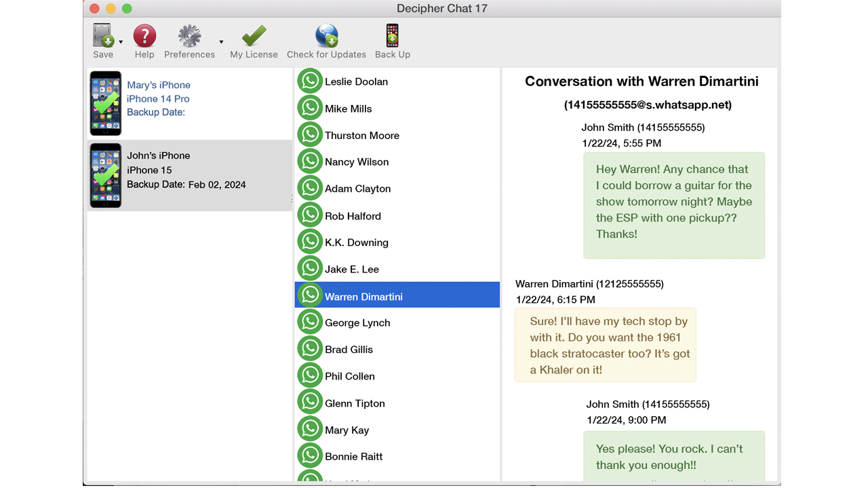Select the Rob Halford chat
The height and width of the screenshot is (488, 868).
click(353, 216)
